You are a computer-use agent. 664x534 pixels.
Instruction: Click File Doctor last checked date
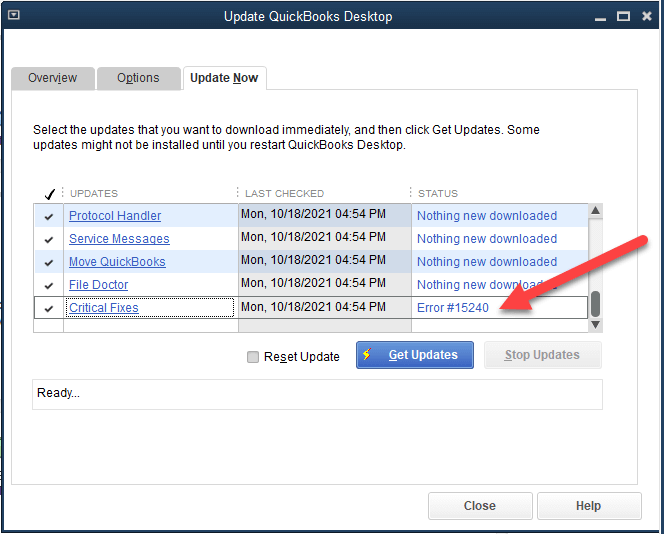313,282
